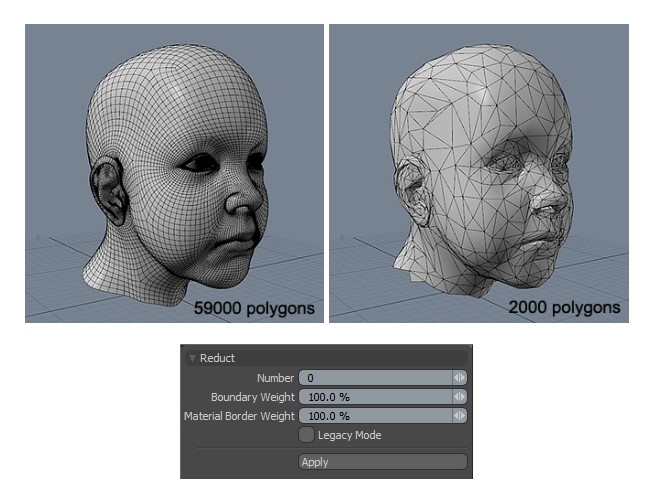Select the low-poly triangulated head image
The image size is (652, 496).
tap(478, 172)
